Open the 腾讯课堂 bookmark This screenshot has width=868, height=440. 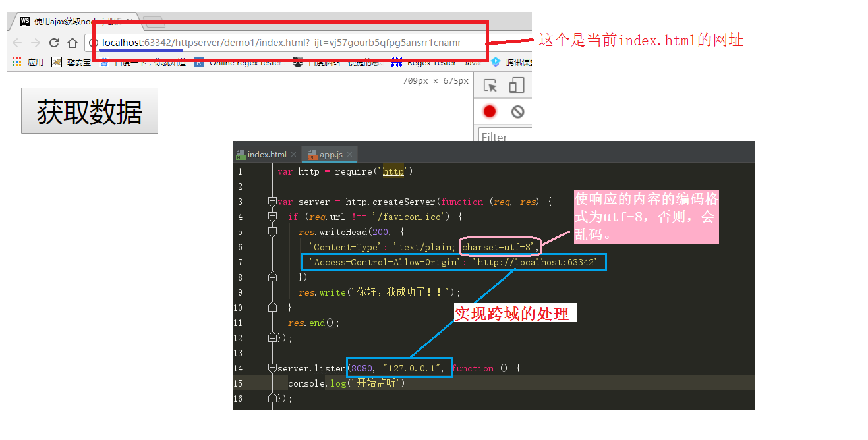point(511,62)
